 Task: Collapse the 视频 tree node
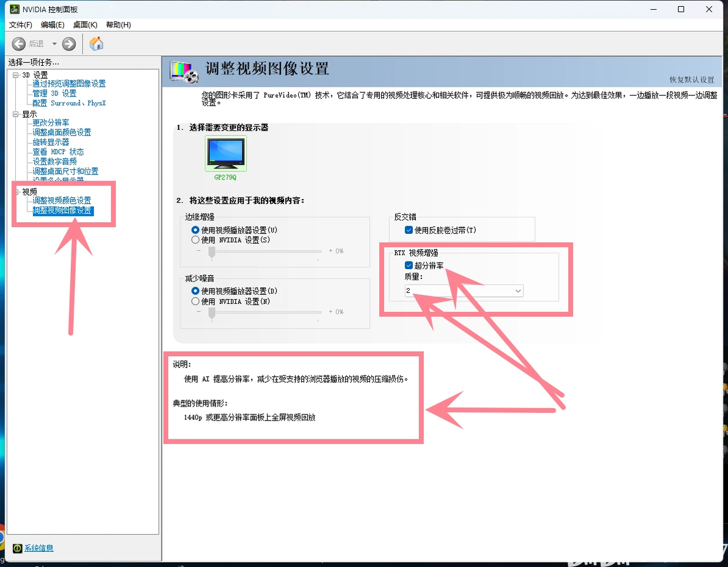pyautogui.click(x=17, y=192)
